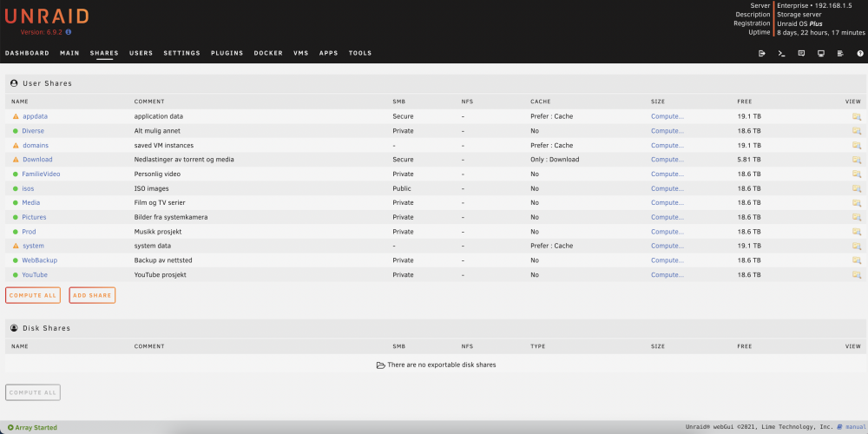Open the Terminal icon in header
This screenshot has height=434, width=868.
pos(782,54)
